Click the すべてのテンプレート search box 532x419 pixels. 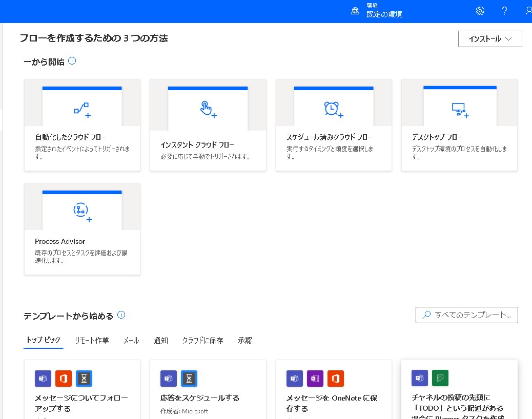click(x=466, y=315)
